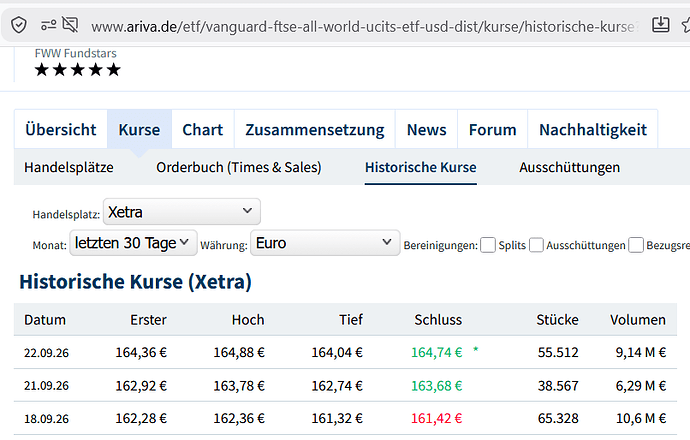The width and height of the screenshot is (690, 440).
Task: Open Orderbuch (Times & Sales) link
Action: click(x=239, y=167)
